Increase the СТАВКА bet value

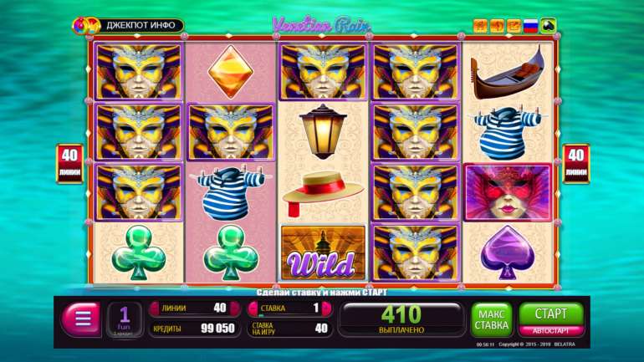point(327,308)
